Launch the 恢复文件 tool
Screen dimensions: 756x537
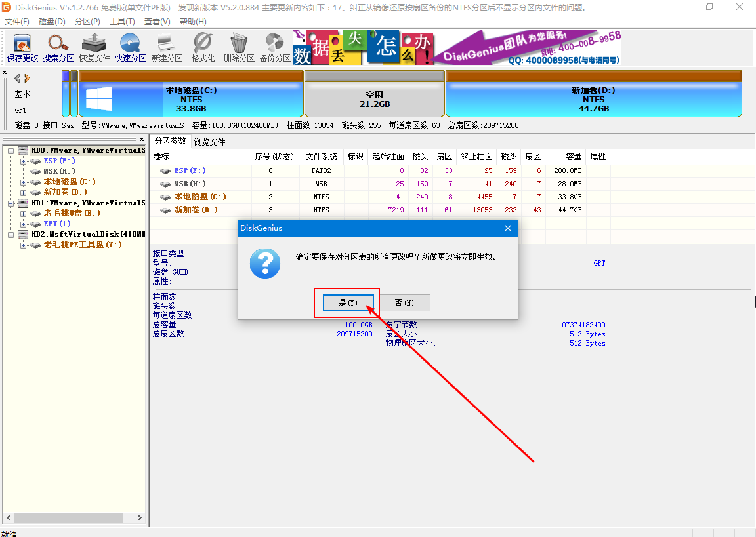tap(94, 48)
